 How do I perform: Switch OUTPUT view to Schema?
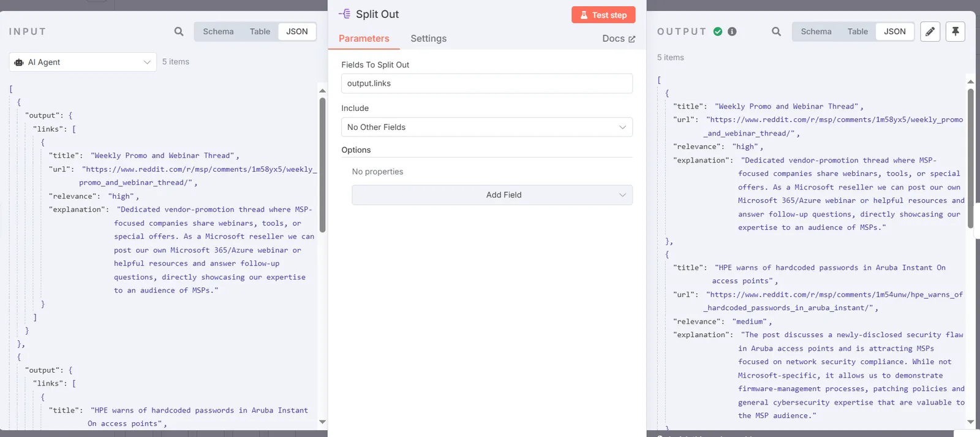point(816,31)
